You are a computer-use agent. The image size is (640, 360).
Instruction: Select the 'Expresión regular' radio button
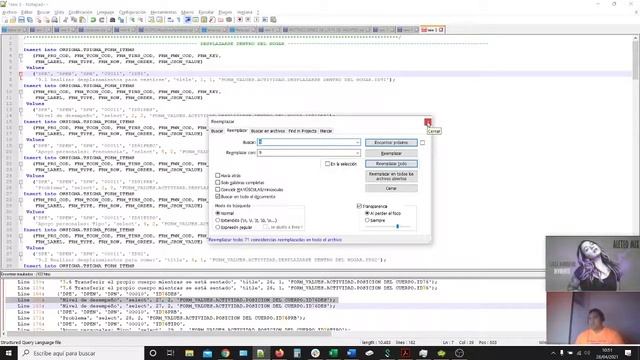pyautogui.click(x=218, y=227)
